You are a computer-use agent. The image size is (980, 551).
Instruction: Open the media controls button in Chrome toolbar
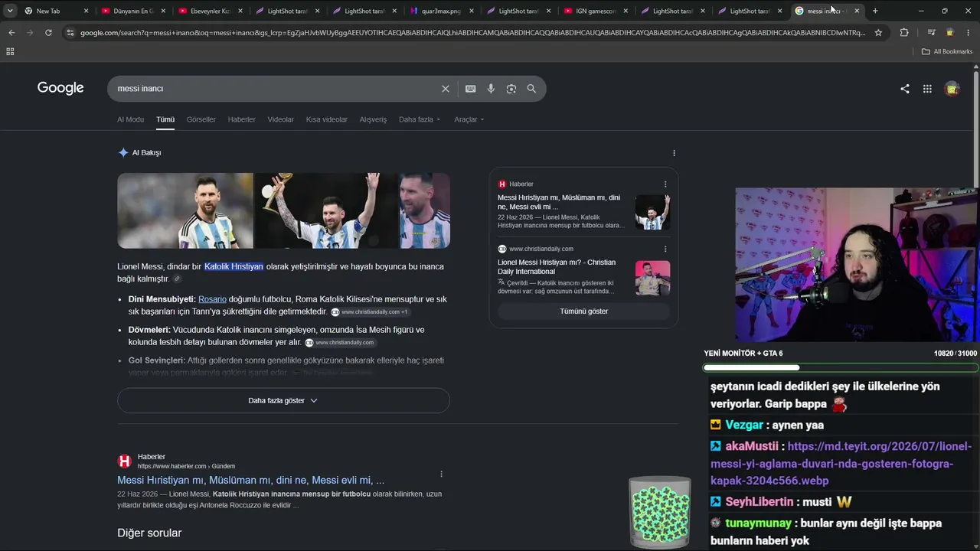931,33
